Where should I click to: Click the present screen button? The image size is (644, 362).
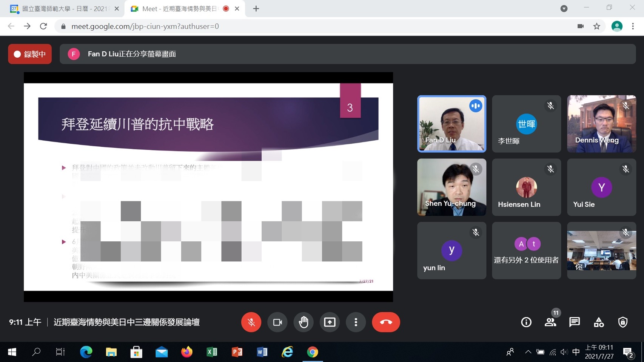pyautogui.click(x=330, y=322)
